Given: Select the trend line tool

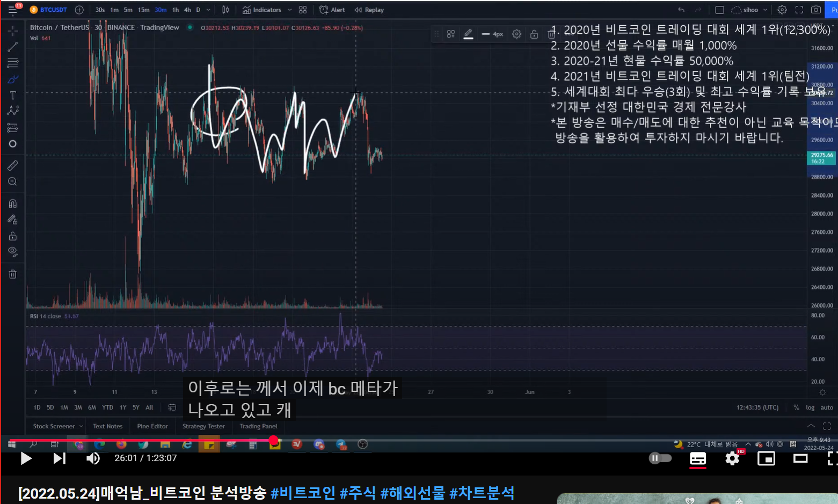Looking at the screenshot, I should (x=13, y=47).
